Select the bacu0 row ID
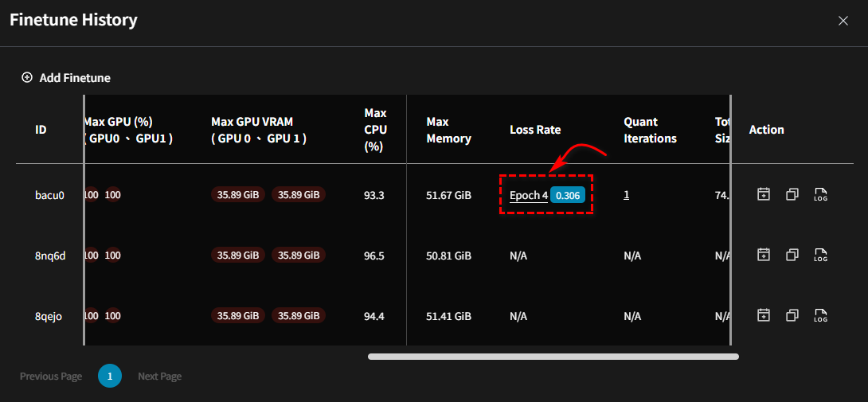Screen dimensions: 868x402 click(x=49, y=195)
